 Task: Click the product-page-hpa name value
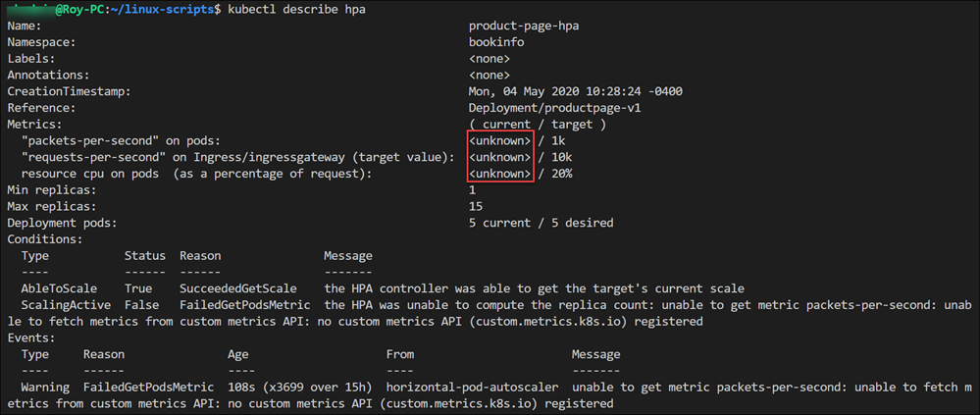pyautogui.click(x=524, y=26)
